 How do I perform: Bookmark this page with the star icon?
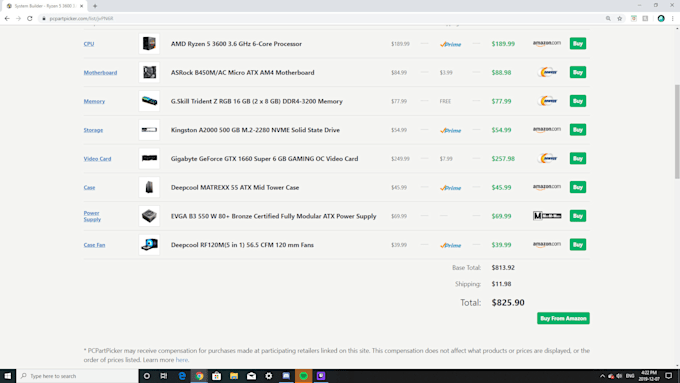point(620,19)
